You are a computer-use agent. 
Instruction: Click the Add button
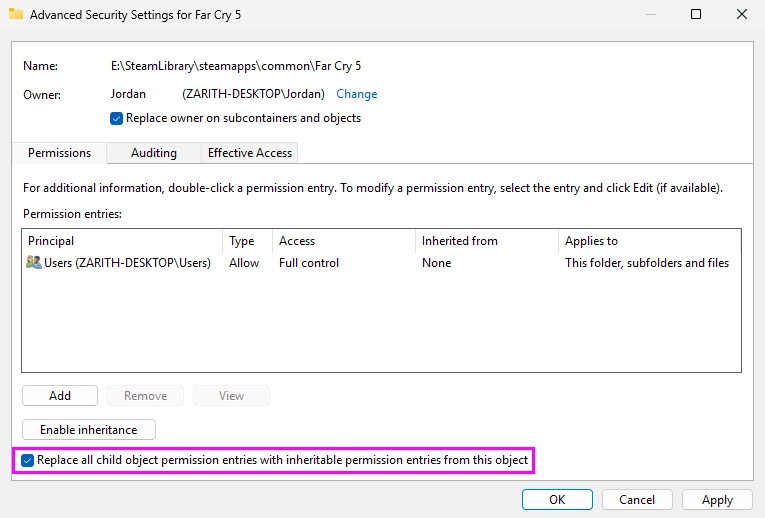pos(60,396)
